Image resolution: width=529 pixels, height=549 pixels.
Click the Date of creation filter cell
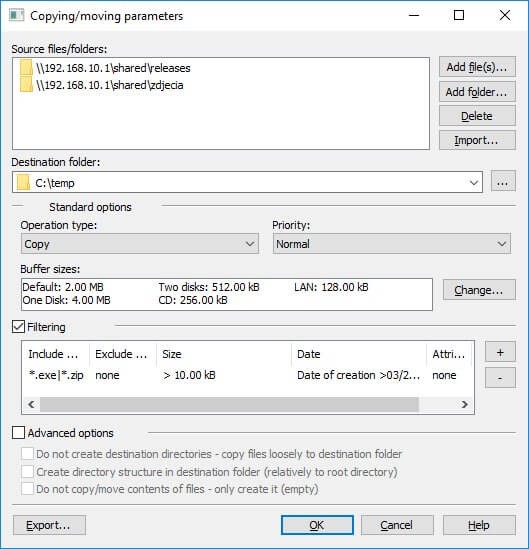coord(359,375)
